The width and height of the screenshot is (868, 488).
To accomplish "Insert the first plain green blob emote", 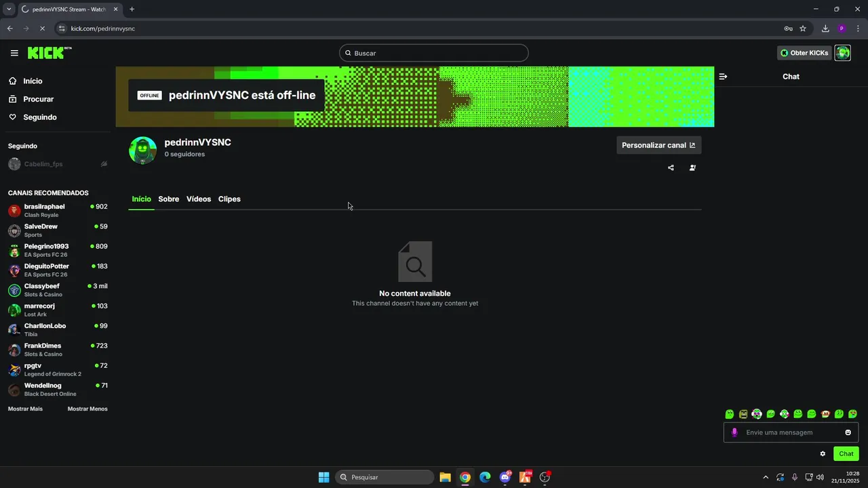I will tap(730, 414).
